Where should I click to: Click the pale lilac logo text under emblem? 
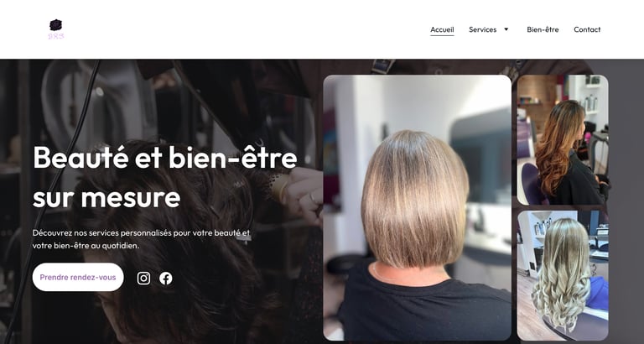(56, 36)
